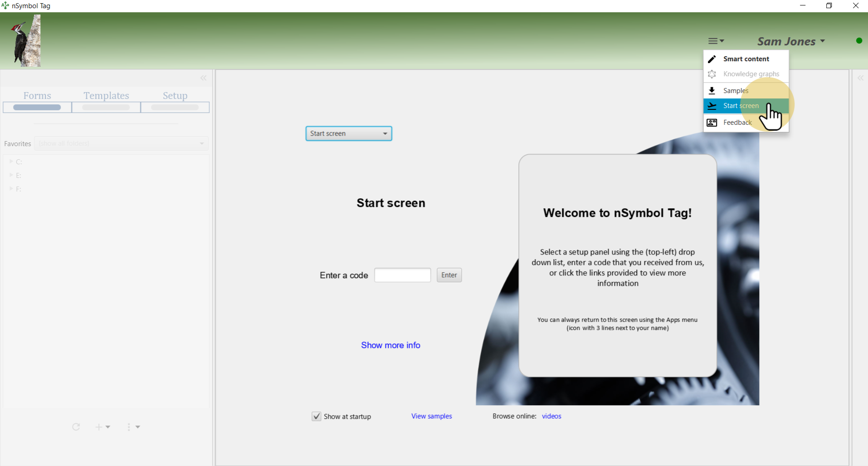This screenshot has width=868, height=466.
Task: Open the three-dot more options menu
Action: click(133, 427)
